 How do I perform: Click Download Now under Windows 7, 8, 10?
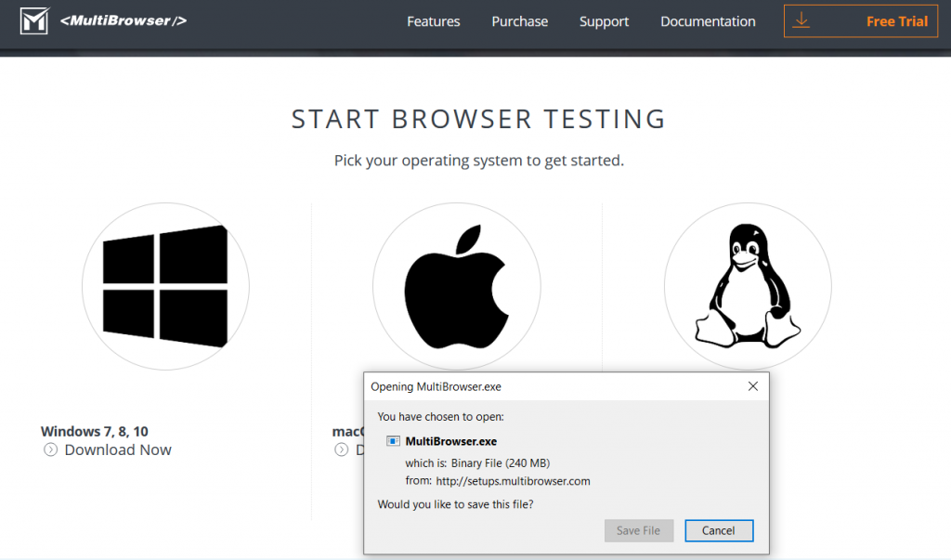(x=117, y=449)
